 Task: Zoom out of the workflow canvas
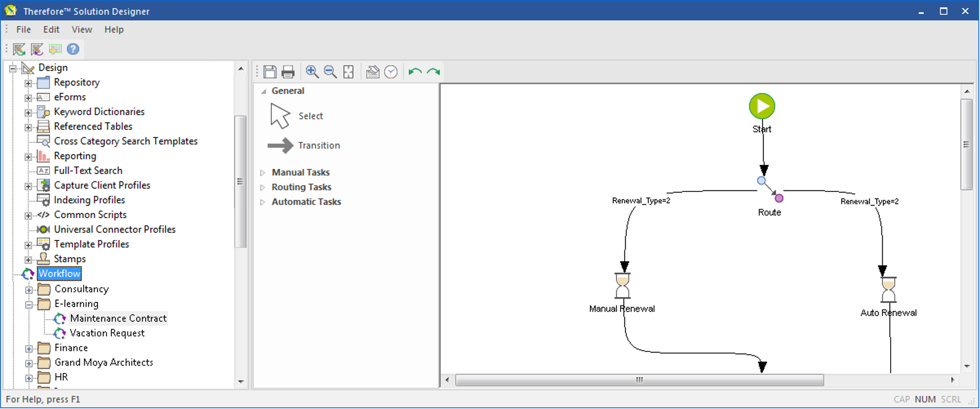330,72
